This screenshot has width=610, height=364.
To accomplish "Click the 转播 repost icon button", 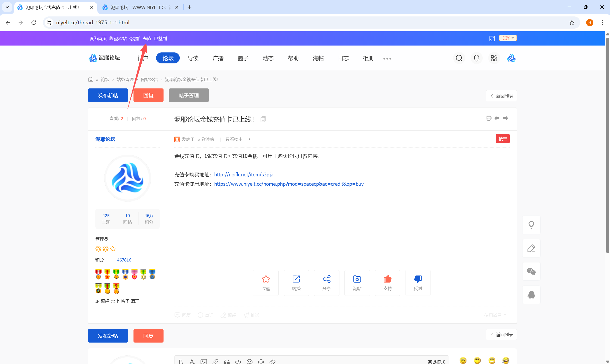I will pyautogui.click(x=296, y=283).
